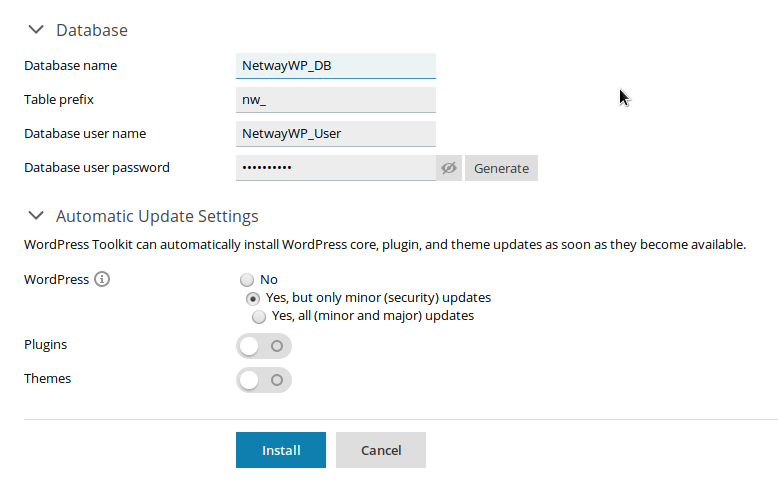Collapse the Database section chevron

click(36, 30)
